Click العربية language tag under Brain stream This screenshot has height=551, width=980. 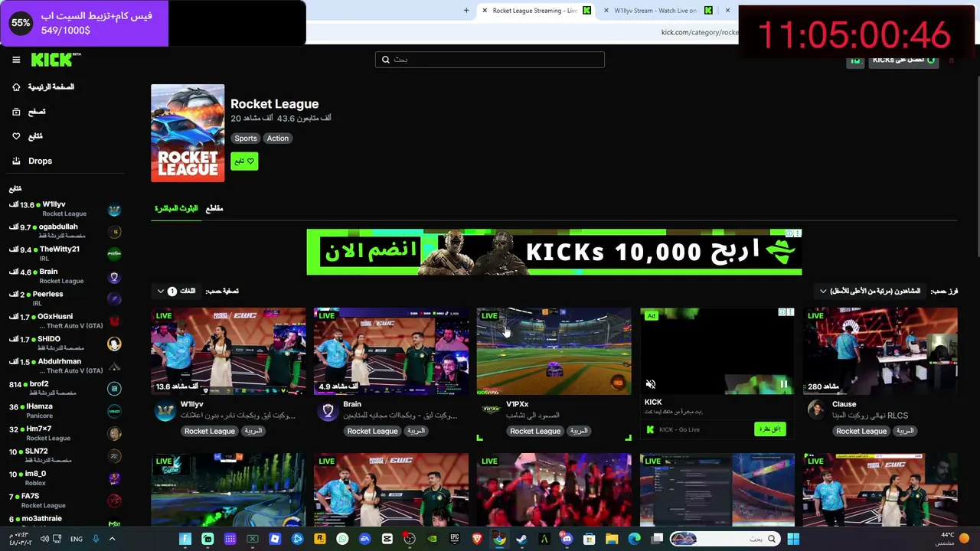pyautogui.click(x=416, y=431)
